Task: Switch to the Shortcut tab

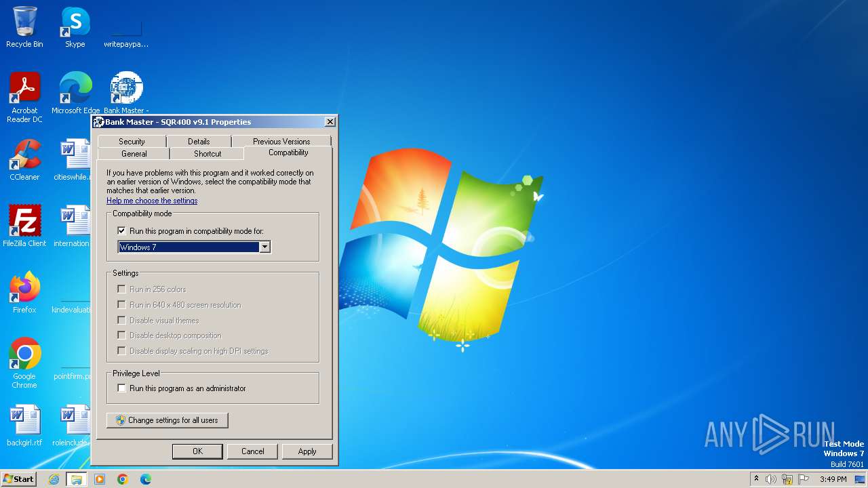Action: (x=208, y=154)
